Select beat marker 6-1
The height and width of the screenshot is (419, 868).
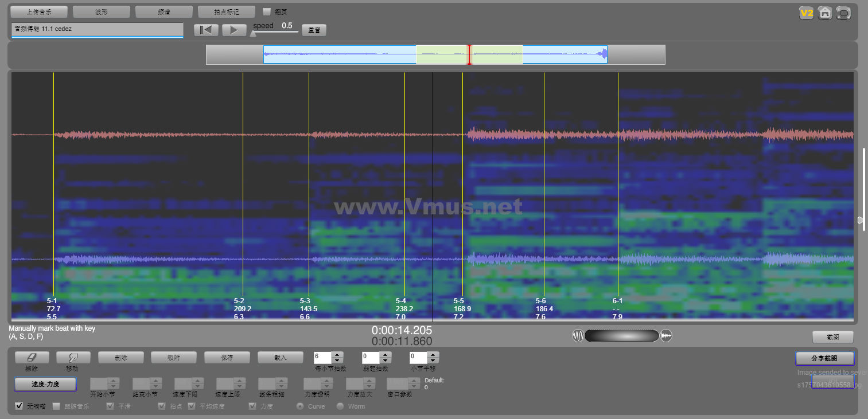click(617, 300)
